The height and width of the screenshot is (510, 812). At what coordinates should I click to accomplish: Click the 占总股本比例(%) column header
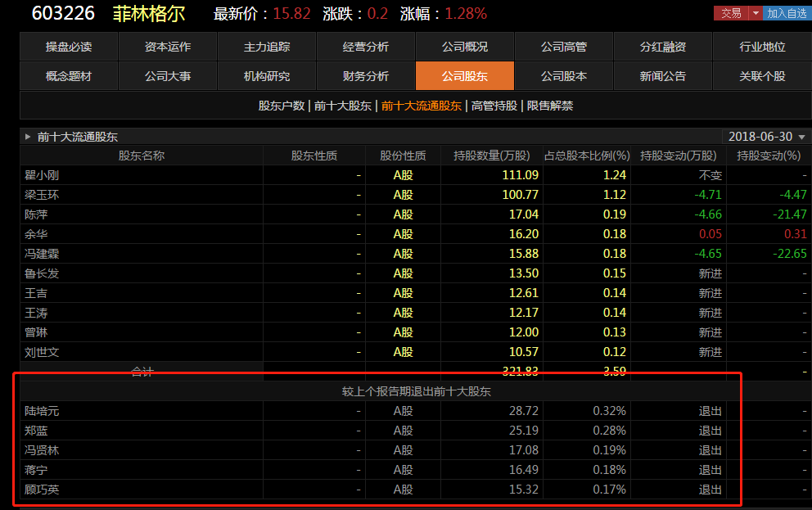coord(587,156)
